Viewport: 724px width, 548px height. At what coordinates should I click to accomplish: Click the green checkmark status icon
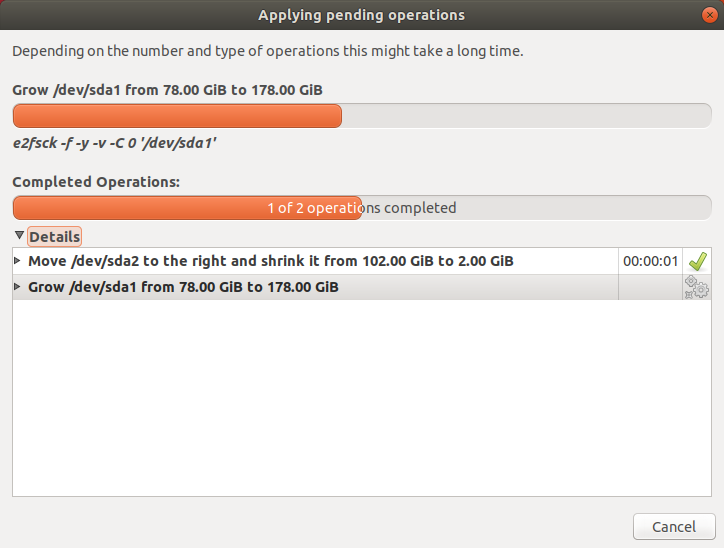698,261
